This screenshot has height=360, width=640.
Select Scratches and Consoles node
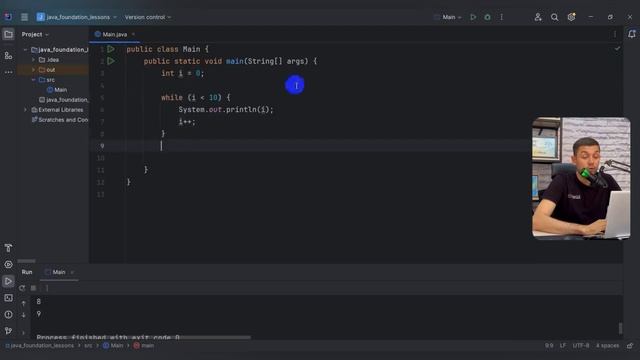coord(60,120)
